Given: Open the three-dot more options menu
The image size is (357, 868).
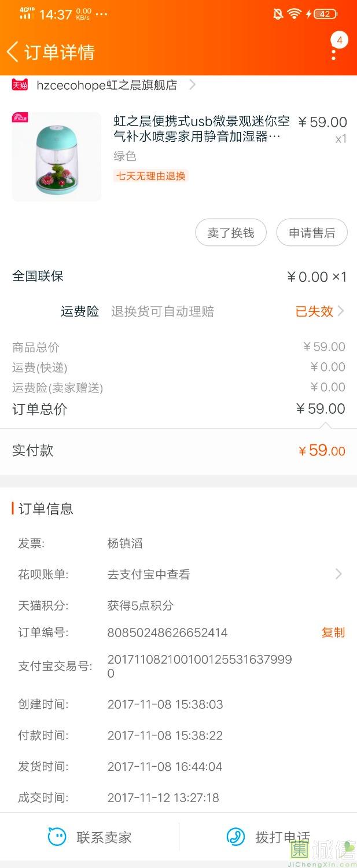Looking at the screenshot, I should click(x=334, y=54).
